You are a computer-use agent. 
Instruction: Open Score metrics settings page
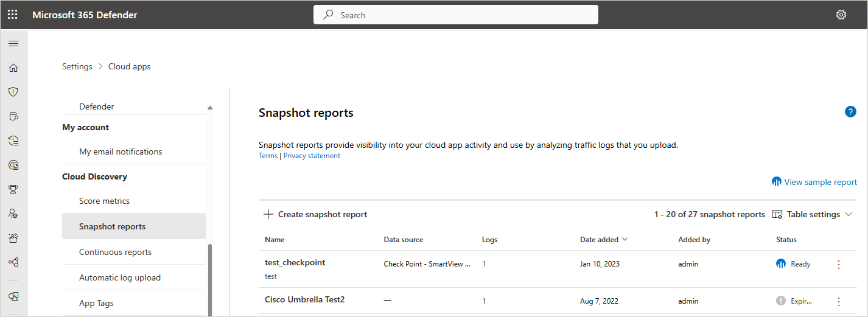(x=104, y=201)
